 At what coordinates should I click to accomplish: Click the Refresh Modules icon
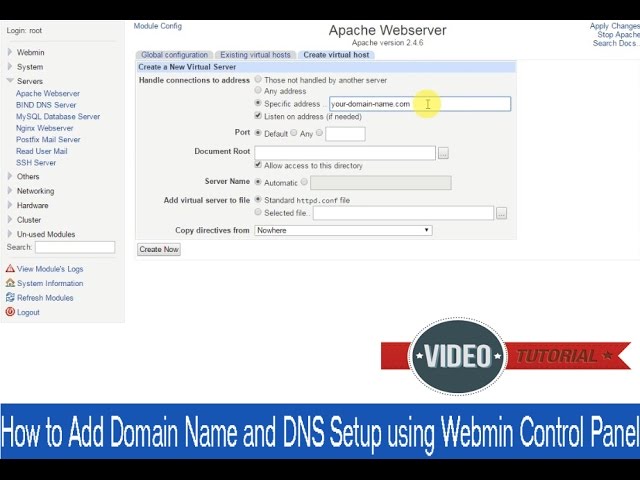tap(10, 298)
